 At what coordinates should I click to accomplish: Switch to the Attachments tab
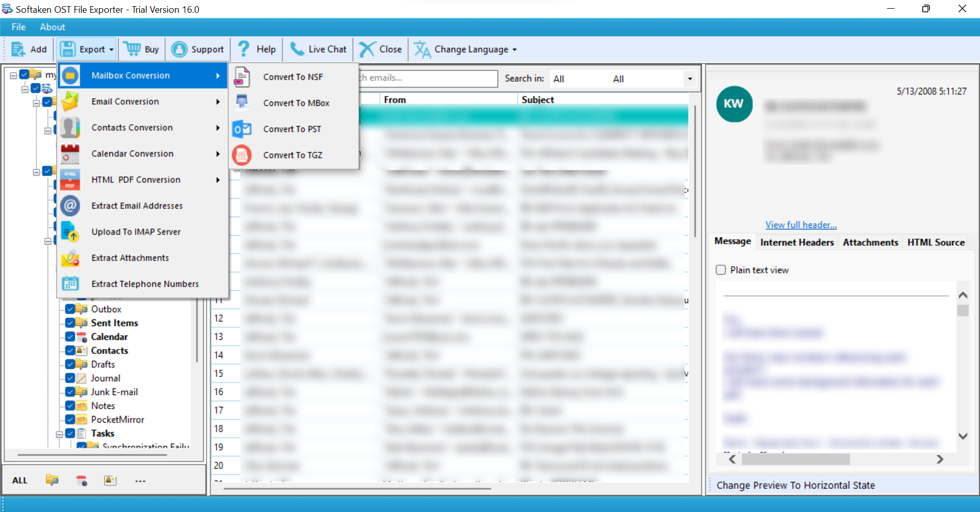[x=870, y=242]
